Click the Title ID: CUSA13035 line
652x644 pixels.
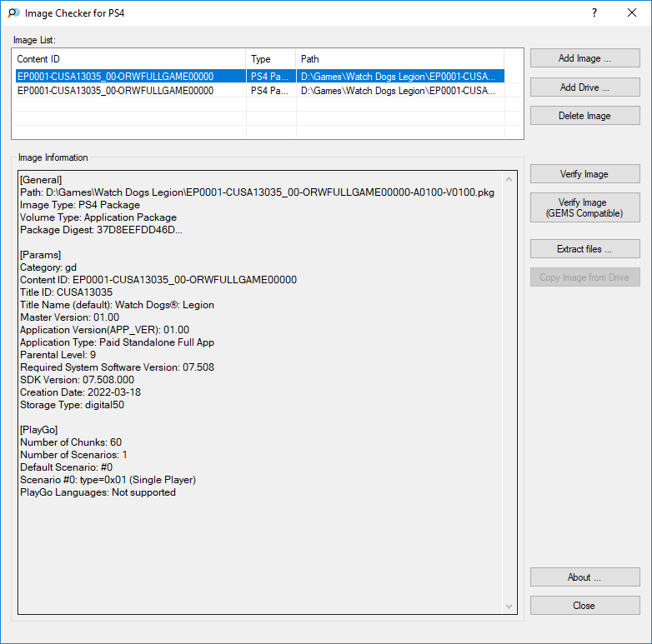point(66,292)
